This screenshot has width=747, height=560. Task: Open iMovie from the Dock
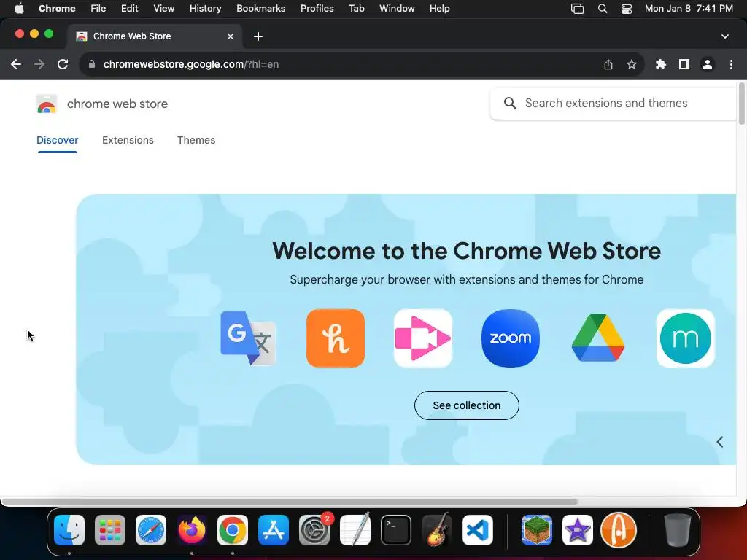pos(578,530)
